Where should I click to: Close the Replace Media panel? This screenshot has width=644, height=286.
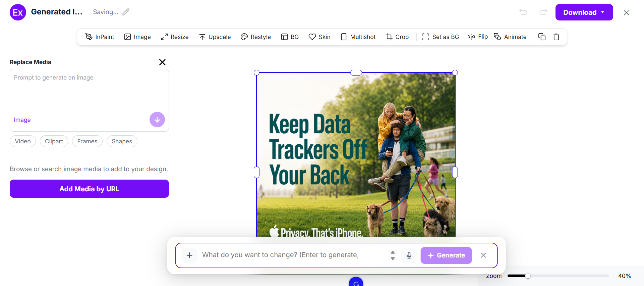click(162, 62)
